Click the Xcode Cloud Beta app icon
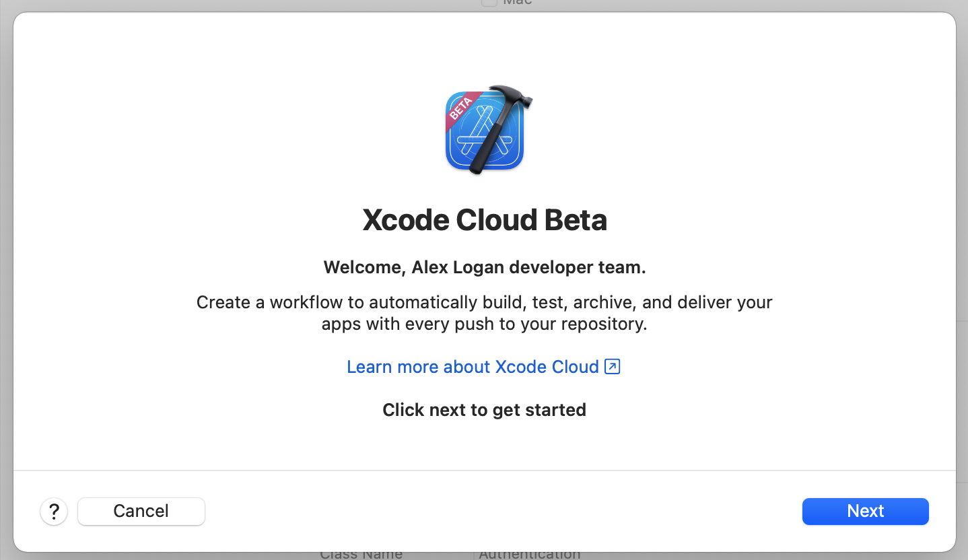968x560 pixels. [485, 131]
